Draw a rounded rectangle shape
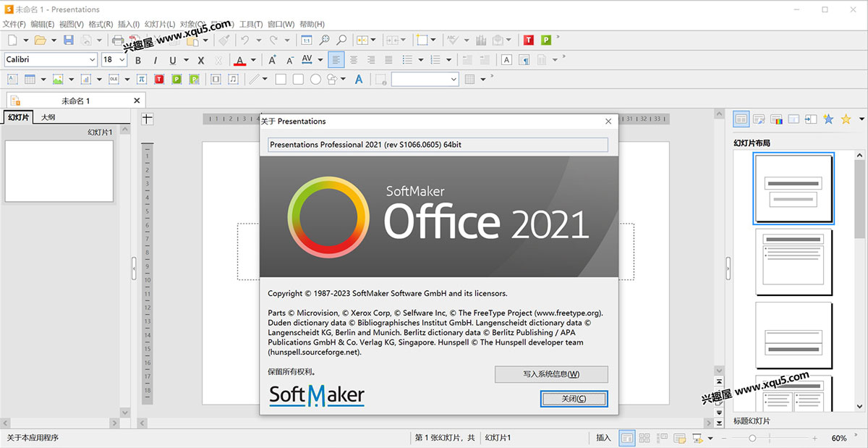The height and width of the screenshot is (448, 868). click(x=298, y=80)
